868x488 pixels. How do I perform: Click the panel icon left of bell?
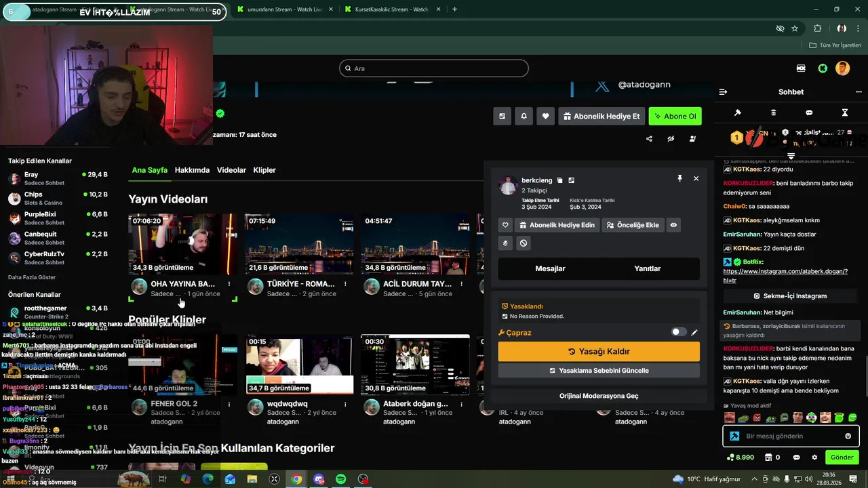[x=502, y=116]
